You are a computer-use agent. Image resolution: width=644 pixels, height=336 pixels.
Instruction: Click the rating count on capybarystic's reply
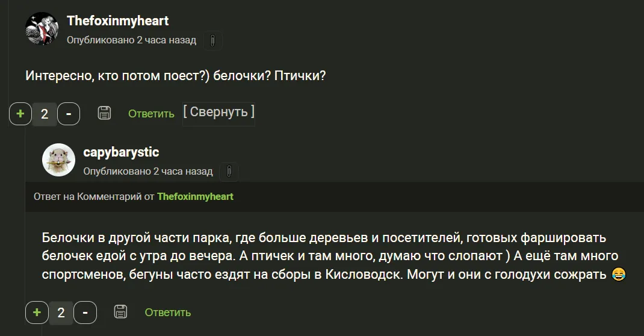point(61,312)
